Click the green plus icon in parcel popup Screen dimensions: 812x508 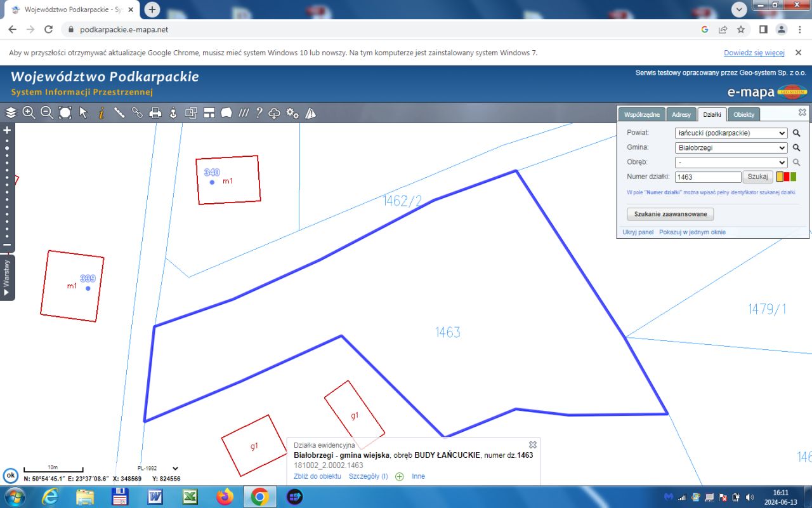400,476
